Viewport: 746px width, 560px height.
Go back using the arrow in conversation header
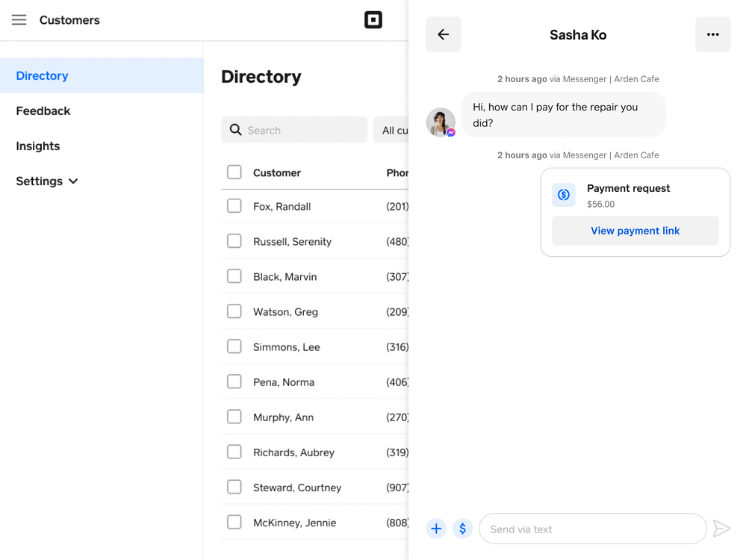tap(443, 34)
